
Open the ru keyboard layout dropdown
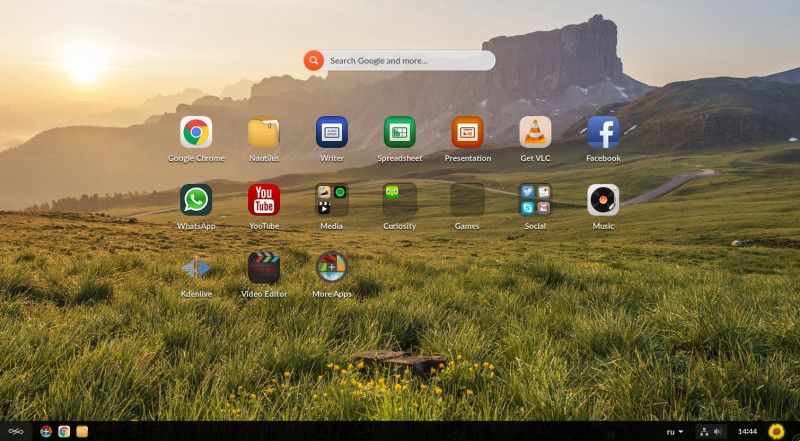[x=674, y=432]
